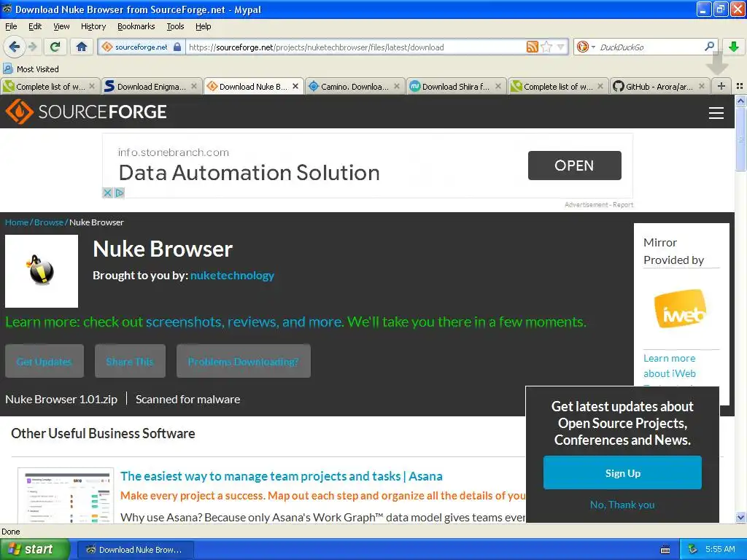Open the Edit menu
747x560 pixels.
pyautogui.click(x=35, y=26)
